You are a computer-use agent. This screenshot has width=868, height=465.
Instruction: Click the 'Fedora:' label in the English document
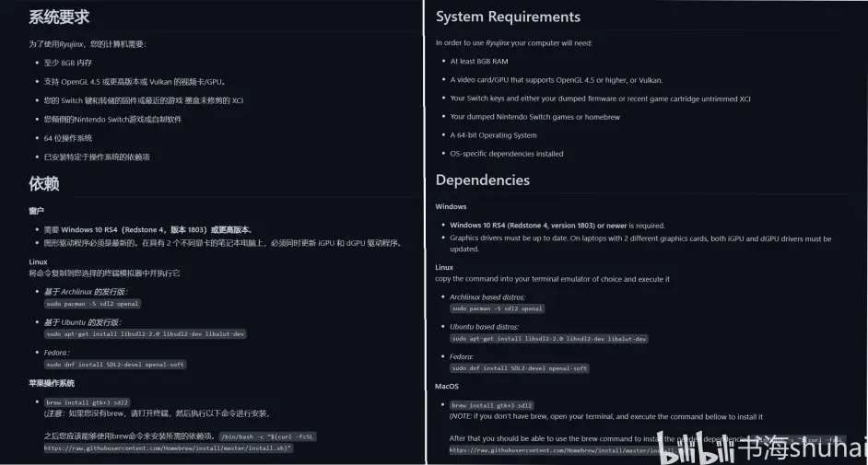(x=462, y=356)
